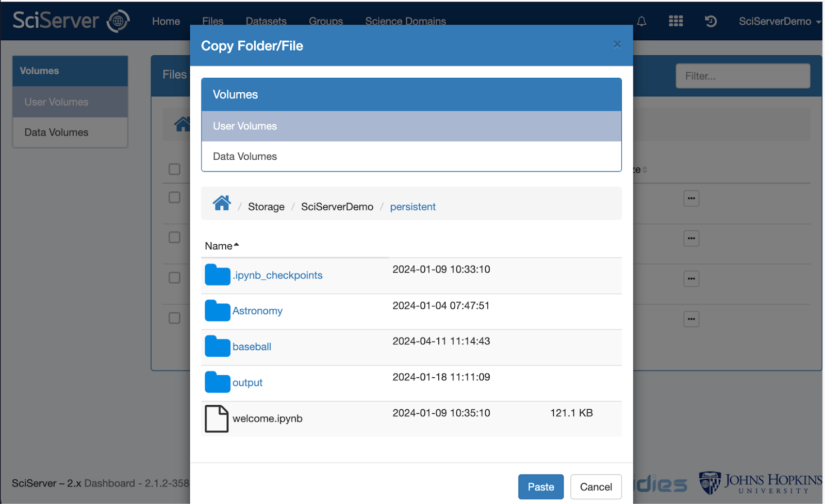Click the Astronomy folder icon
Viewport: 825px width, 504px height.
(x=217, y=311)
